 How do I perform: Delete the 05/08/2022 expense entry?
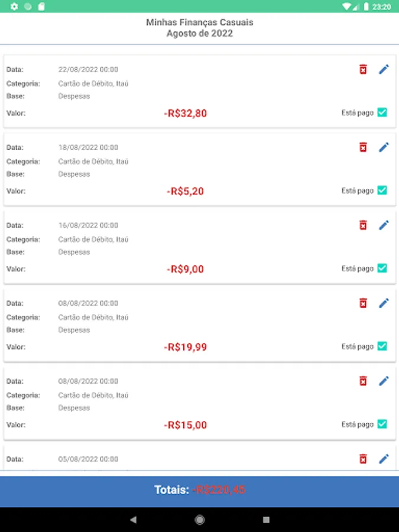(363, 459)
